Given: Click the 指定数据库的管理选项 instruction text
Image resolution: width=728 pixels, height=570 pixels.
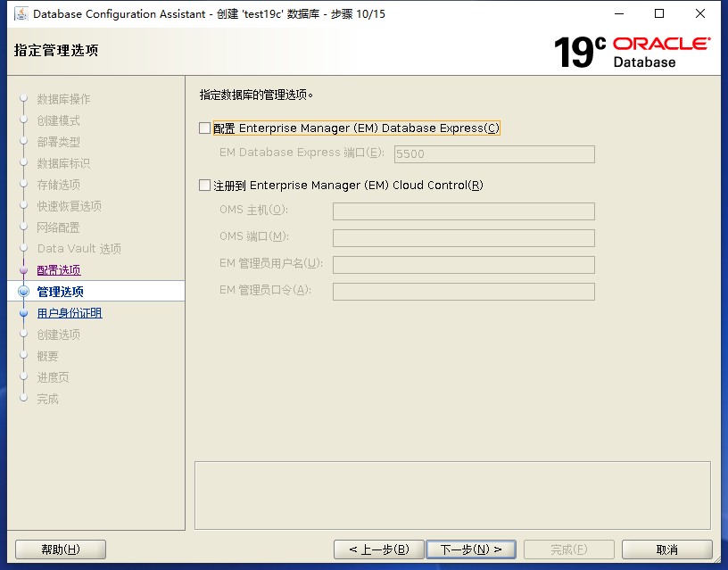Looking at the screenshot, I should pyautogui.click(x=256, y=95).
